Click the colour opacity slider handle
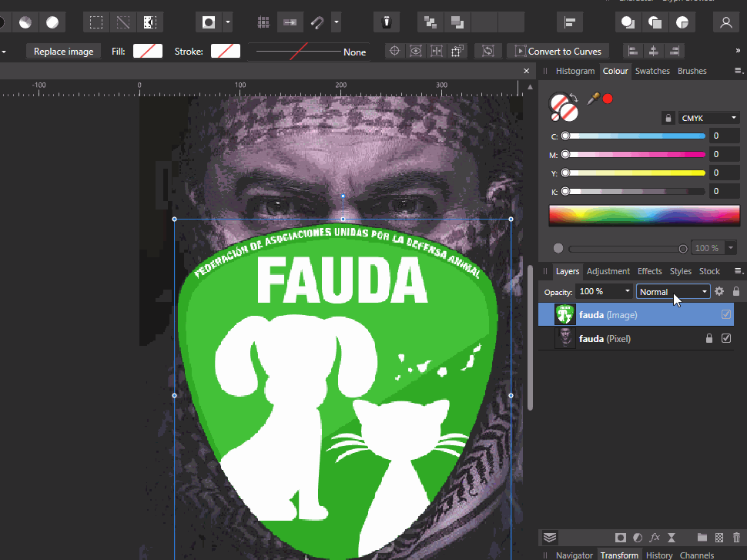Image resolution: width=747 pixels, height=560 pixels. (682, 248)
